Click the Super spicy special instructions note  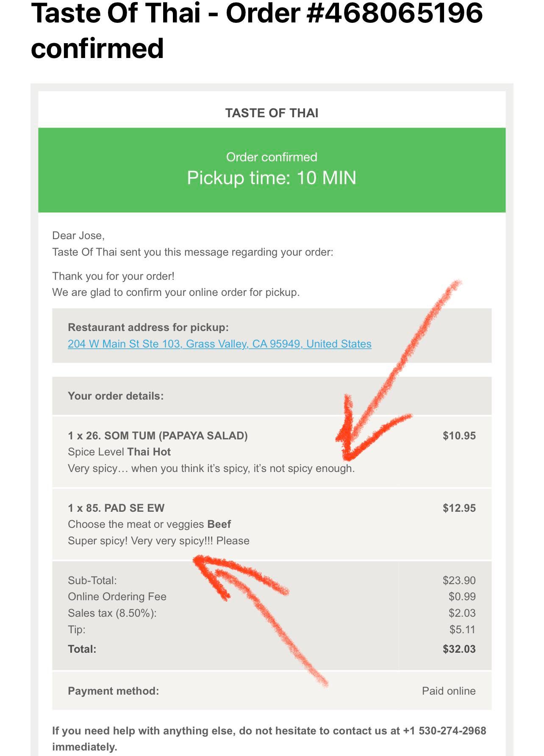(x=158, y=541)
